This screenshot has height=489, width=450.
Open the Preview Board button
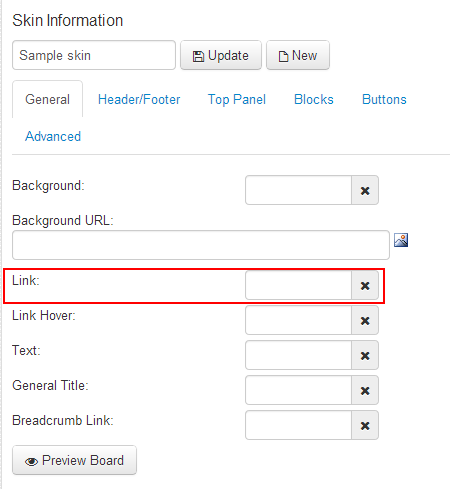[x=74, y=460]
